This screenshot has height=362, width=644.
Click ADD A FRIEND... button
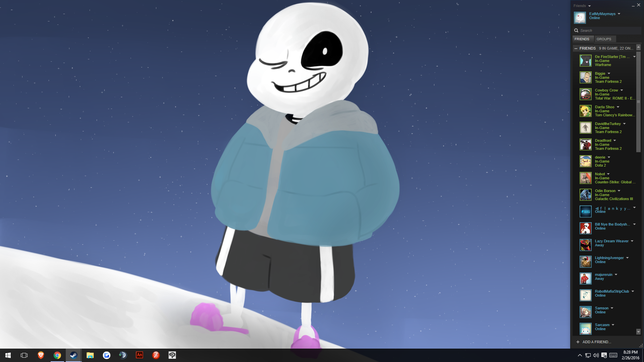click(593, 342)
